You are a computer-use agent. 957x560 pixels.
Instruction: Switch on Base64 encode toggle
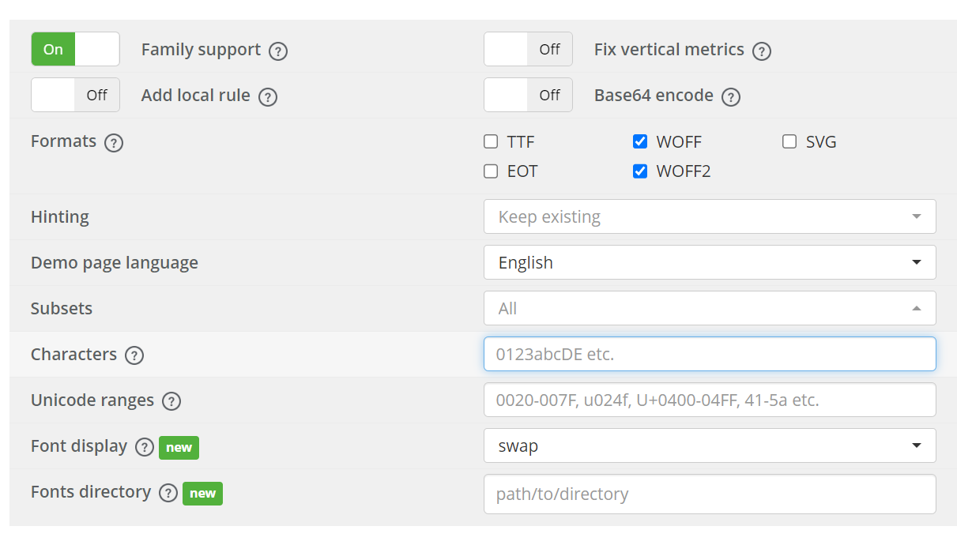pos(528,95)
